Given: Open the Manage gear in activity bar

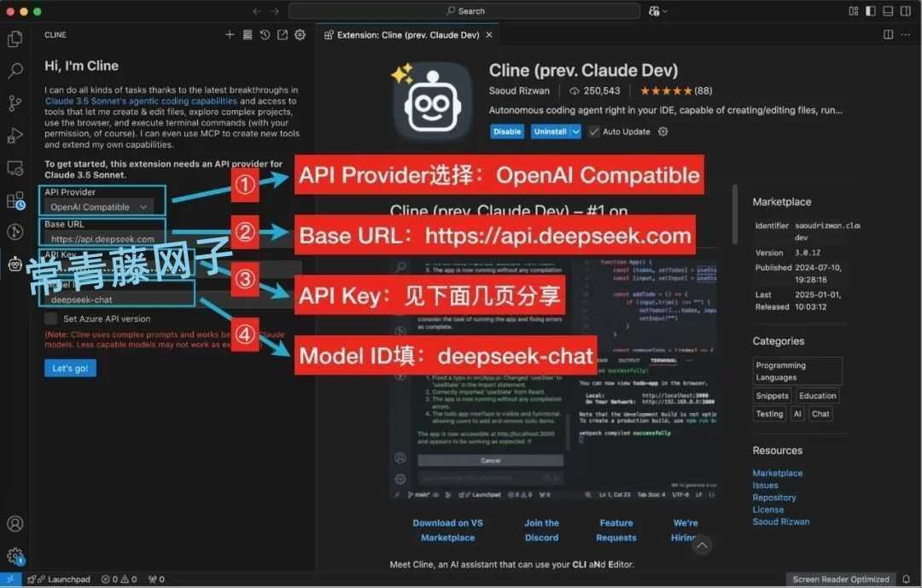Looking at the screenshot, I should (15, 555).
